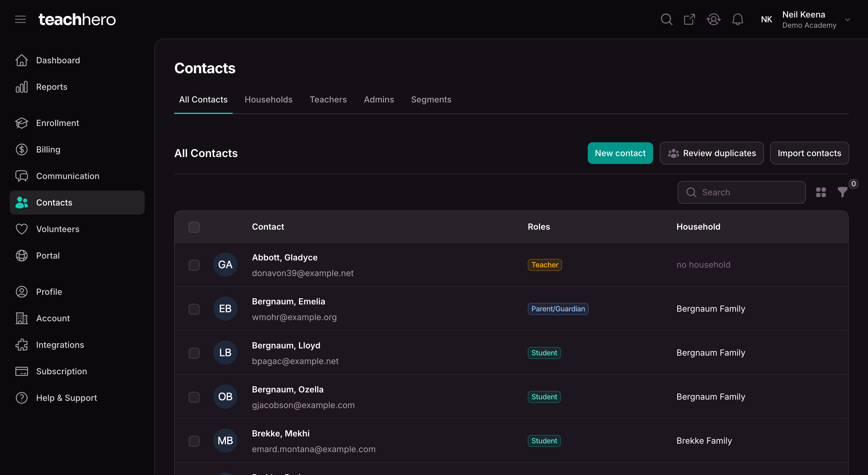The image size is (868, 475).
Task: Open Integrations in the sidebar
Action: coord(77,345)
